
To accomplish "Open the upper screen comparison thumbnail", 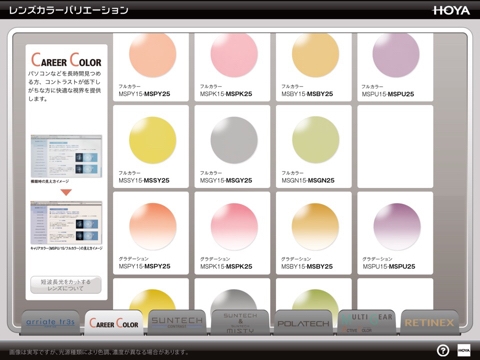I will tap(66, 156).
